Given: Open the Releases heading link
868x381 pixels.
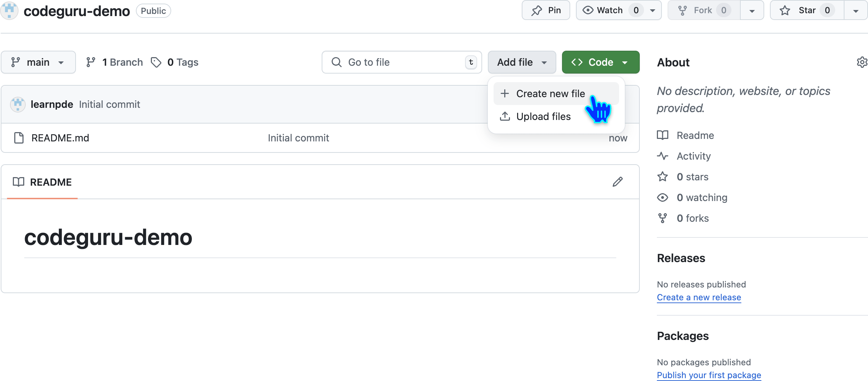Looking at the screenshot, I should point(681,258).
